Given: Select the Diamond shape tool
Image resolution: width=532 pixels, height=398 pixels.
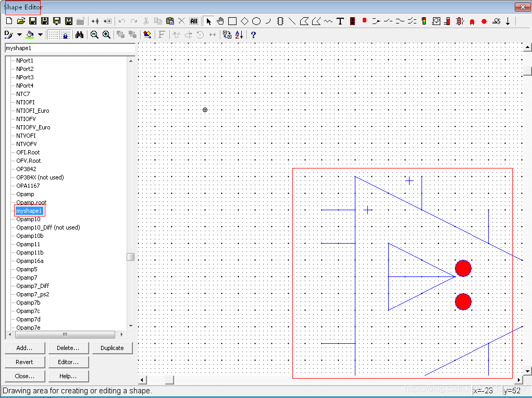Looking at the screenshot, I should 244,21.
